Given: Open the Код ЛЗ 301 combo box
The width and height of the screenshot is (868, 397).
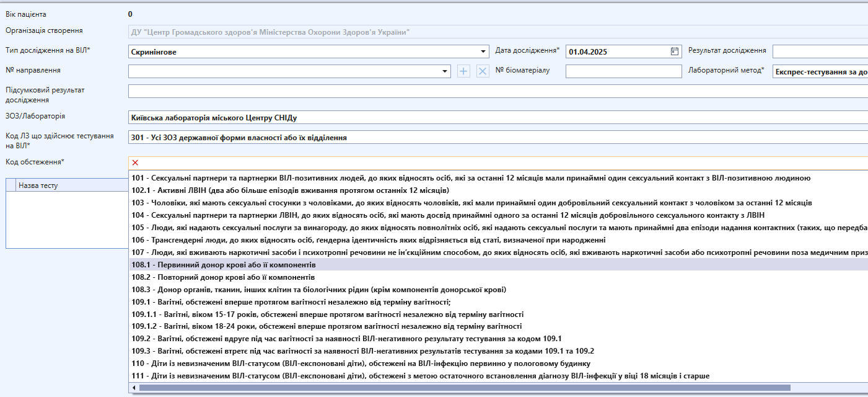Looking at the screenshot, I should 498,137.
